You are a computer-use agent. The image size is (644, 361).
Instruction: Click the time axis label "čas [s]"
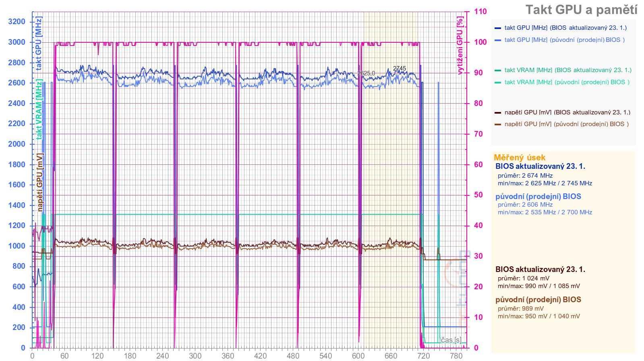(x=451, y=340)
